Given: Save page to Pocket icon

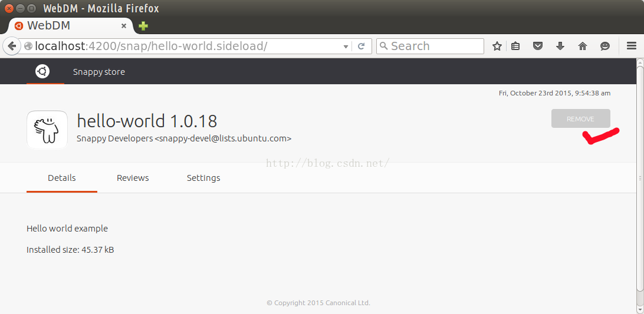Looking at the screenshot, I should tap(538, 46).
